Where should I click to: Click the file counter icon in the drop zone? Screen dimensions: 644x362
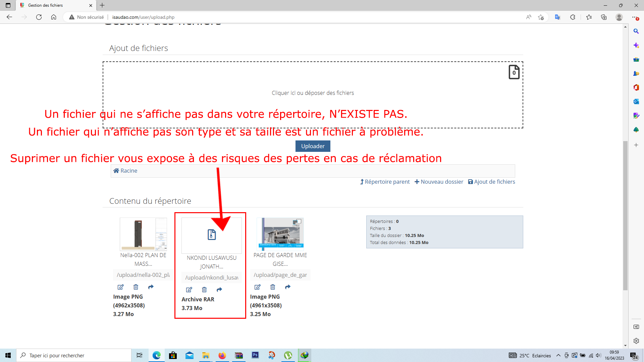coord(514,72)
